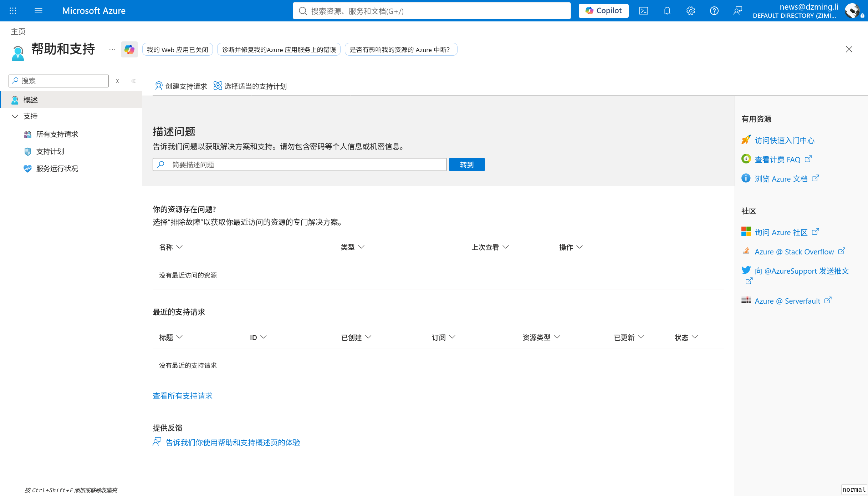Open 服务运行状况 in the sidebar
This screenshot has height=496, width=868.
pos(57,168)
